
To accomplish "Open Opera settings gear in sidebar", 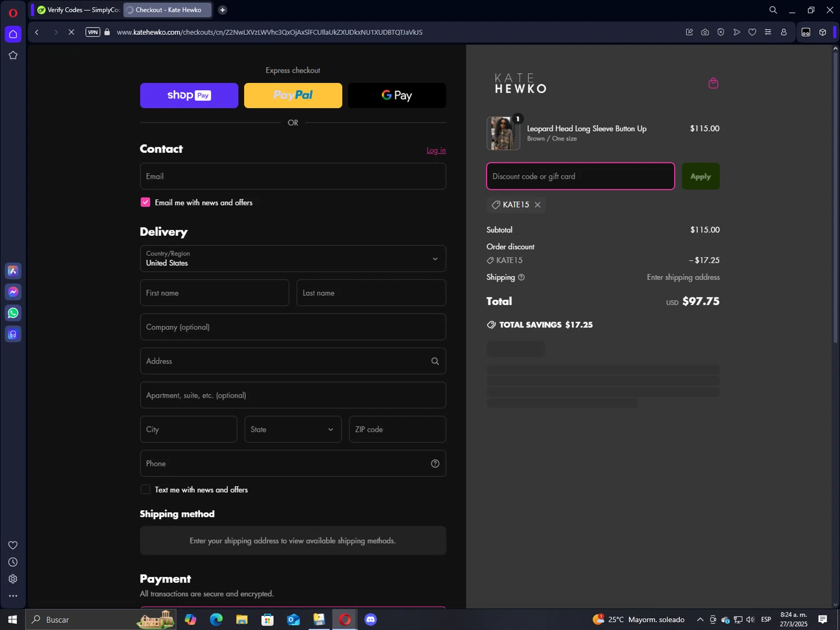I will click(x=13, y=579).
